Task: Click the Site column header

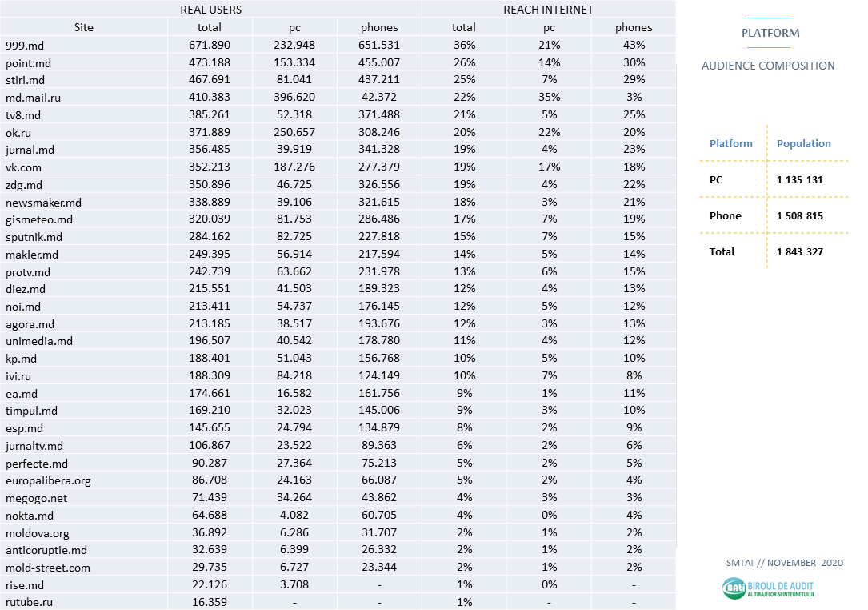Action: point(83,27)
